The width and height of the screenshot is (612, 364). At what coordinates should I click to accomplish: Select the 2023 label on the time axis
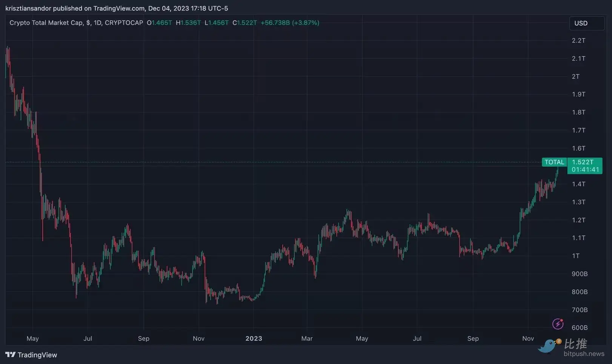coord(254,338)
